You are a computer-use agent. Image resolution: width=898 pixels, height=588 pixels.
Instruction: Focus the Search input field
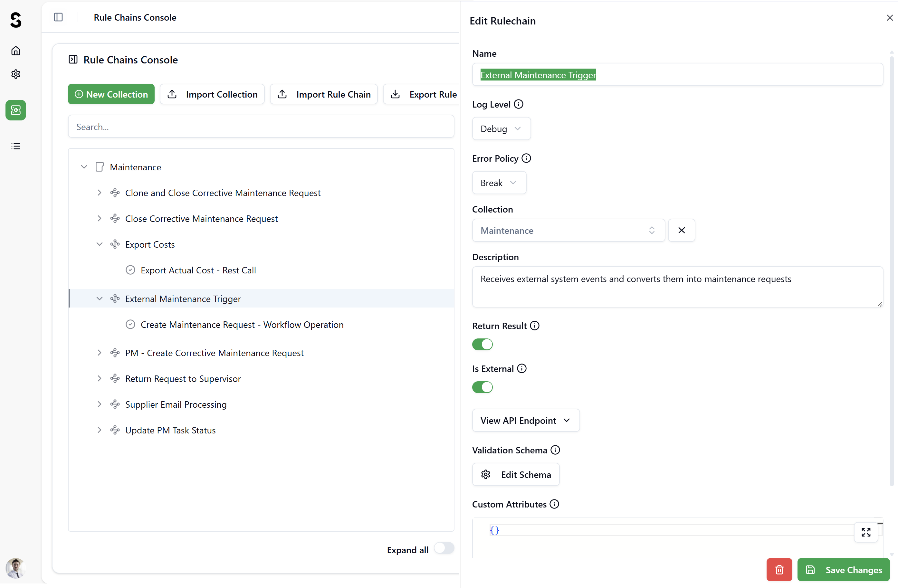click(x=261, y=127)
